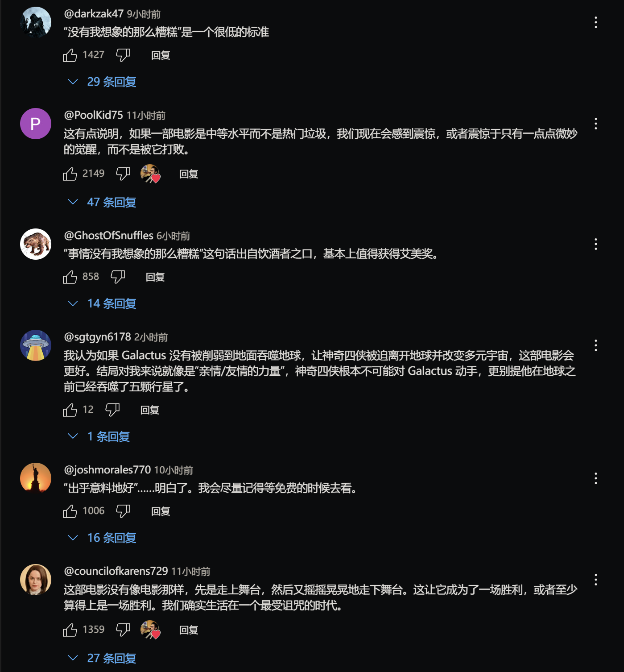Viewport: 624px width, 672px height.
Task: Click creator heart badge on @PoolKid75 comment
Action: tap(150, 174)
